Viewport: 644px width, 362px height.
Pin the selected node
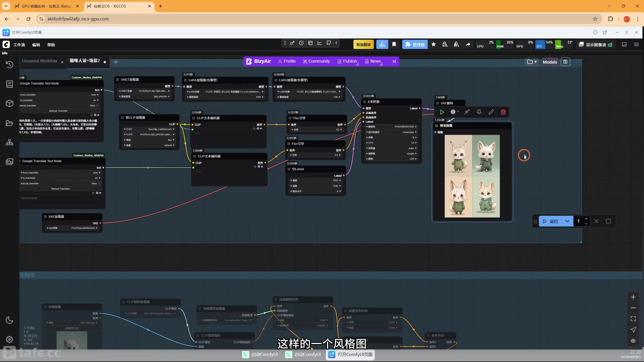[479, 112]
